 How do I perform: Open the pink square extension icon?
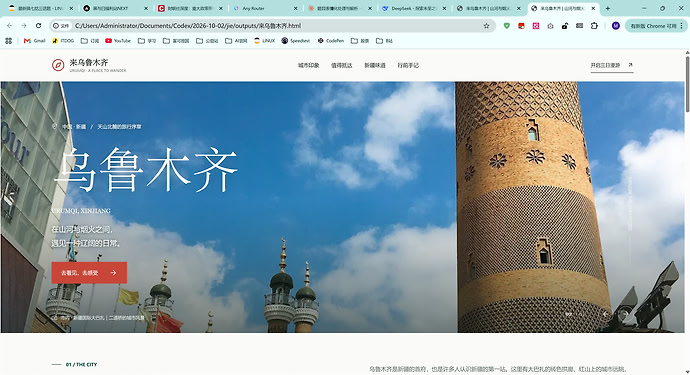coord(536,26)
